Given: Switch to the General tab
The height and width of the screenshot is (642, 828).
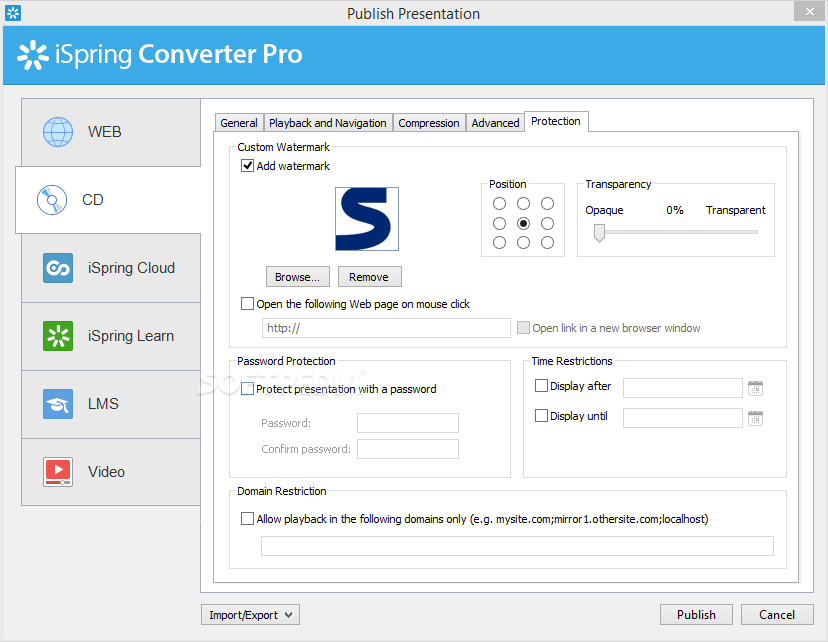Looking at the screenshot, I should [239, 123].
